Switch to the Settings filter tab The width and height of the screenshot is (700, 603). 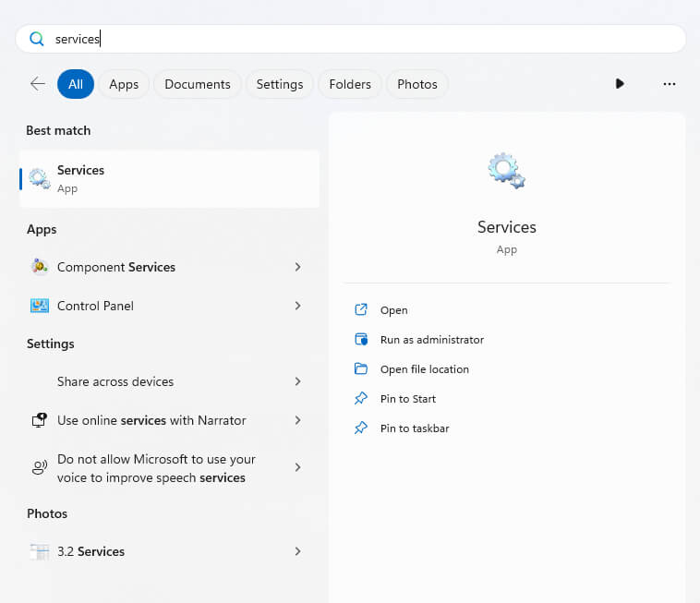(x=280, y=84)
